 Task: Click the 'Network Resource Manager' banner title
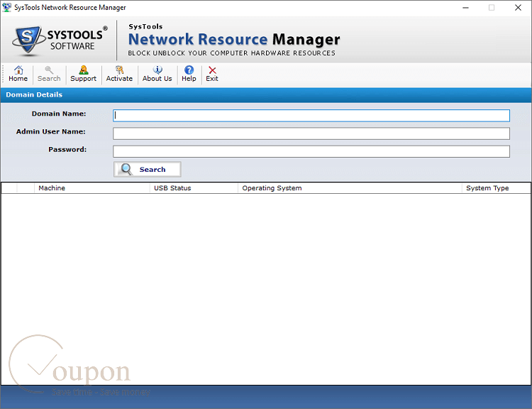(x=234, y=39)
